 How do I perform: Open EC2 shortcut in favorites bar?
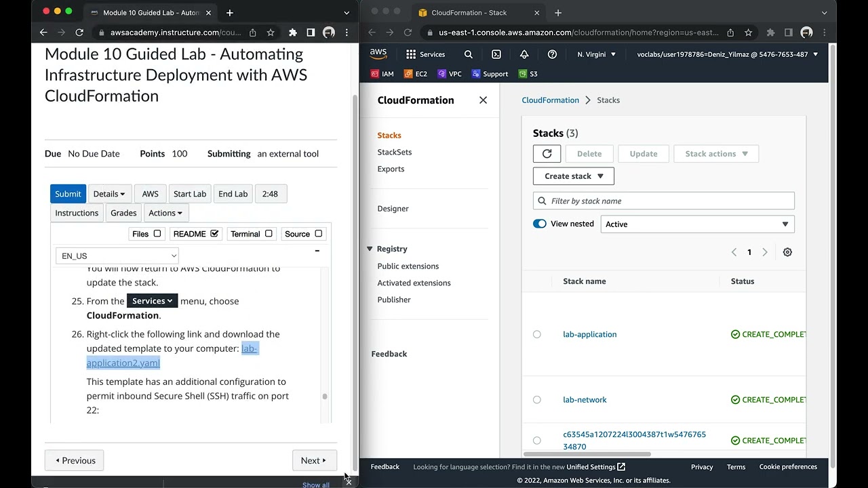coord(416,74)
